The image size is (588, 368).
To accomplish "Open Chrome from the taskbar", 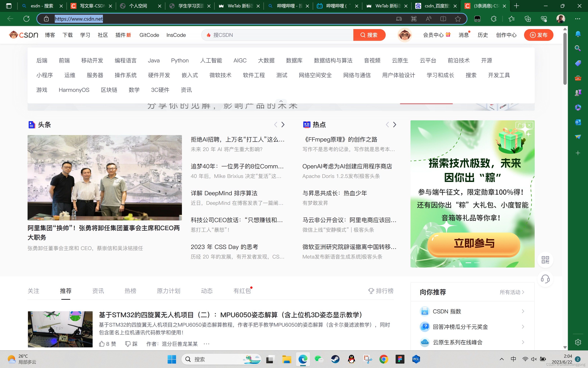I will click(384, 359).
